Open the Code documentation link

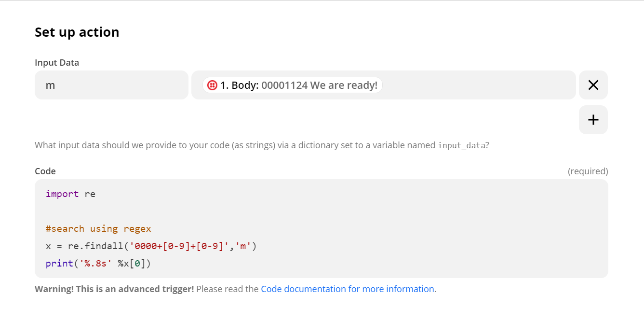click(x=347, y=289)
